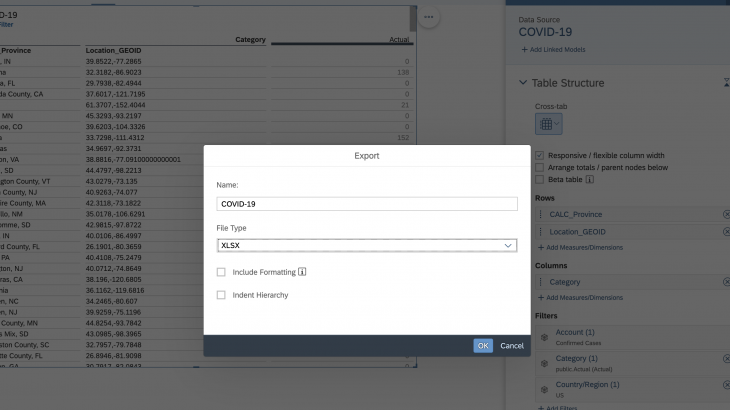Click the COVID-19 data source name

click(x=545, y=32)
